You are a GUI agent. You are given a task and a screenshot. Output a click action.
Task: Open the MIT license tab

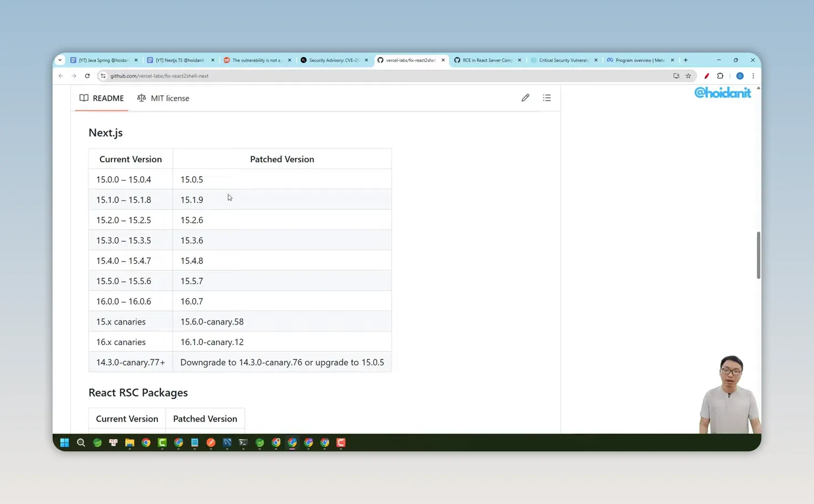tap(163, 98)
